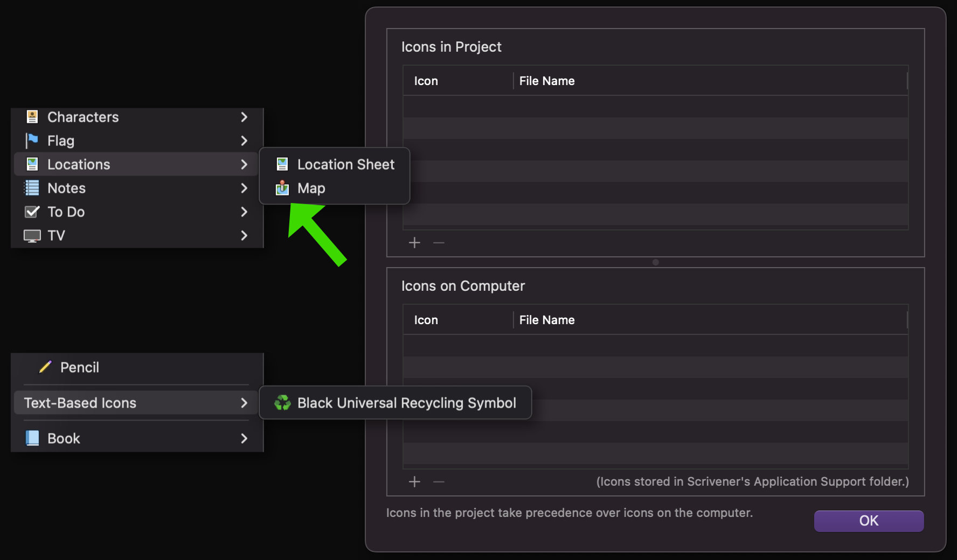Expand the Characters submenu chevron
Viewport: 957px width, 560px height.
point(244,117)
